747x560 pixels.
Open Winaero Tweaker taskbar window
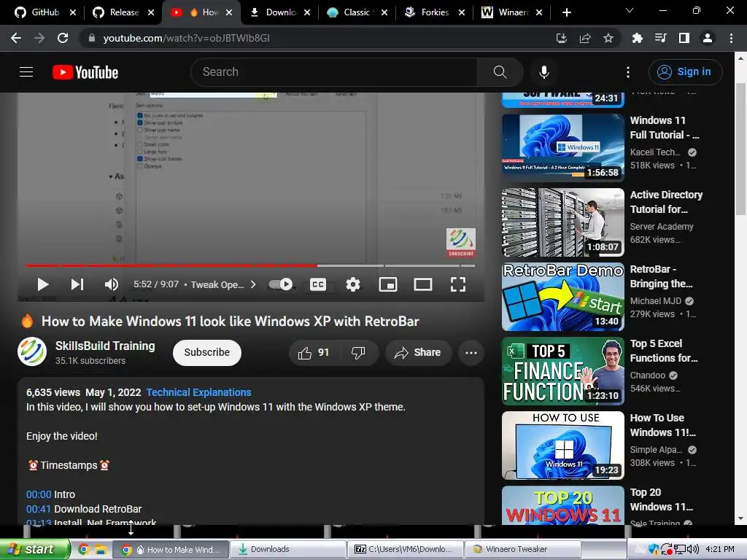pyautogui.click(x=522, y=549)
